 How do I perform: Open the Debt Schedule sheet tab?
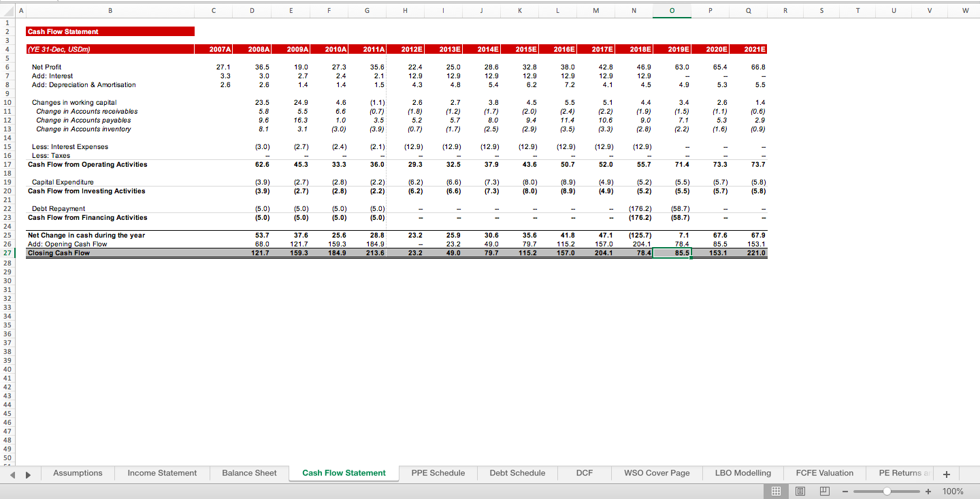coord(517,473)
